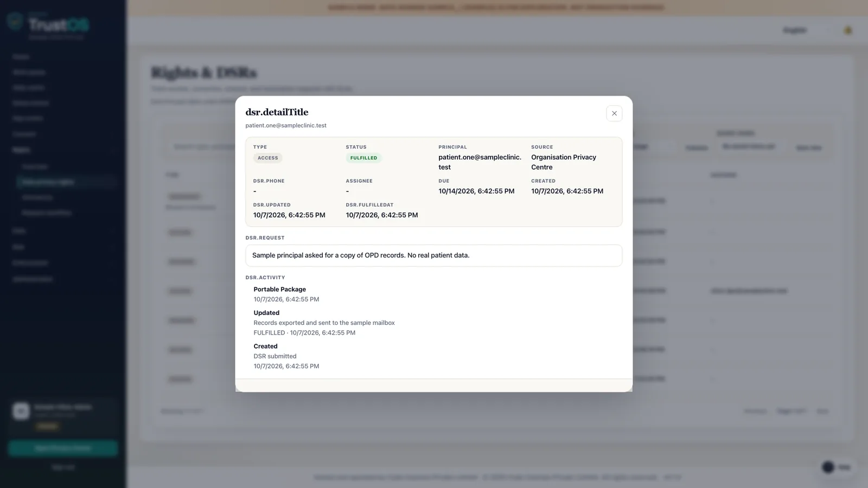Select the 'DSR submitted' activity note
This screenshot has width=868, height=488.
pyautogui.click(x=275, y=356)
